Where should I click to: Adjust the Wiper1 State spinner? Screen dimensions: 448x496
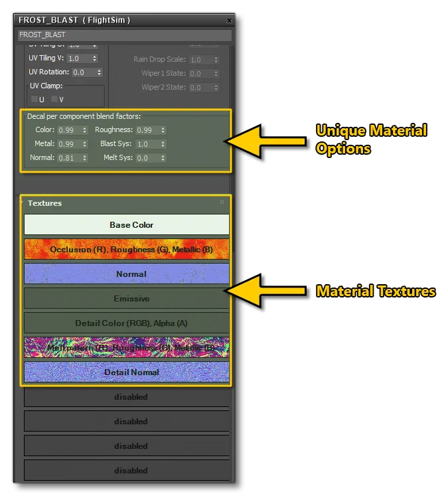tap(216, 74)
